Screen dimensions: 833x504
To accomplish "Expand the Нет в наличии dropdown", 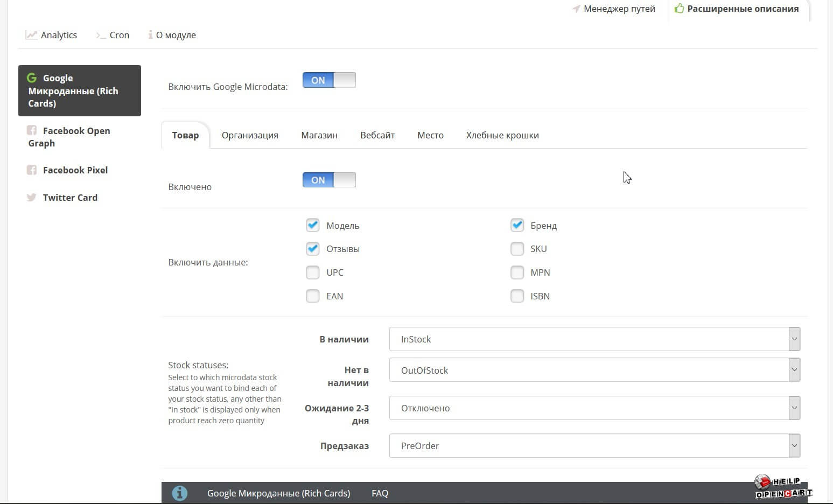I will point(594,370).
